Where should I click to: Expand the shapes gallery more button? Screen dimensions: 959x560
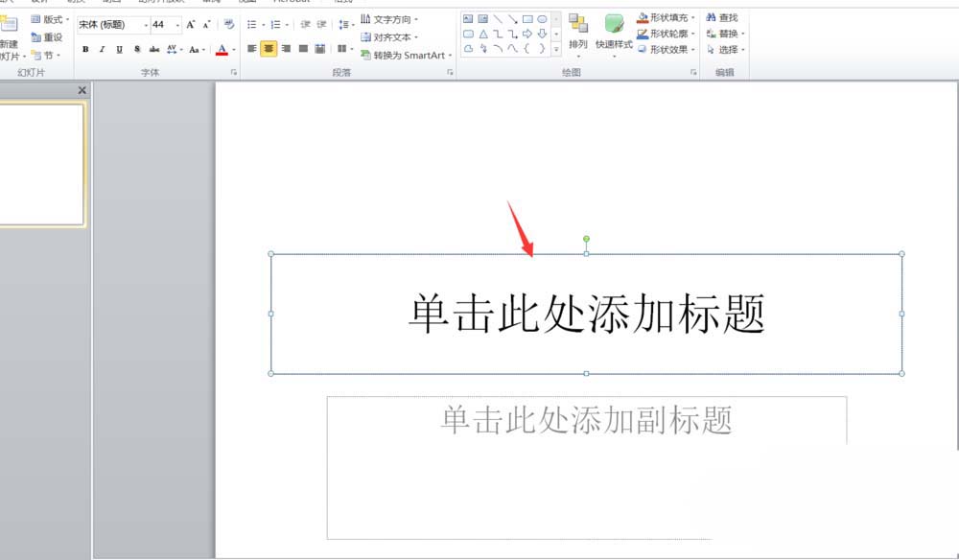tap(556, 49)
